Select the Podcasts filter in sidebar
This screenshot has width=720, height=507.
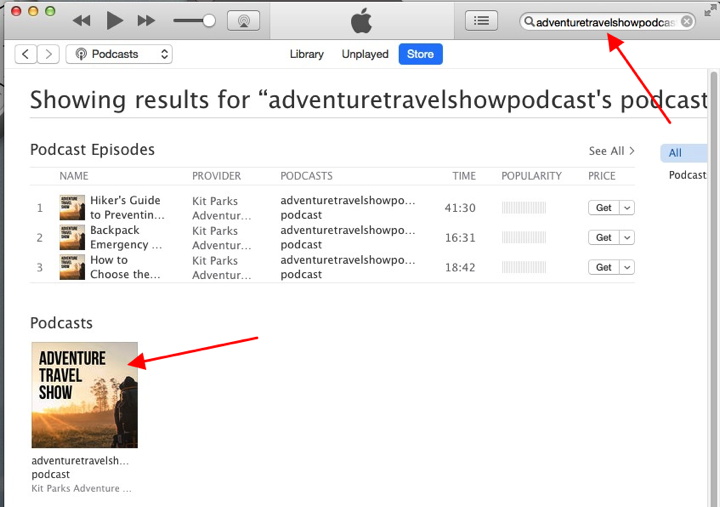pos(687,175)
